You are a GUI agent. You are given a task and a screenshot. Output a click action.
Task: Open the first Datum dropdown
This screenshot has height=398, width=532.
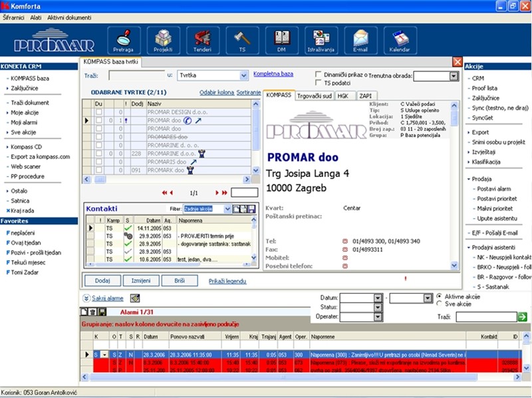coord(378,298)
